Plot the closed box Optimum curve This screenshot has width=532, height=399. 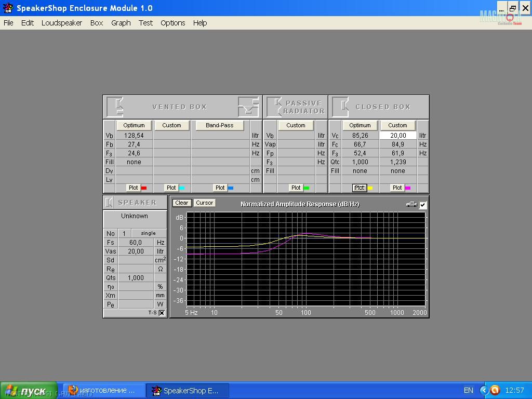tap(360, 188)
